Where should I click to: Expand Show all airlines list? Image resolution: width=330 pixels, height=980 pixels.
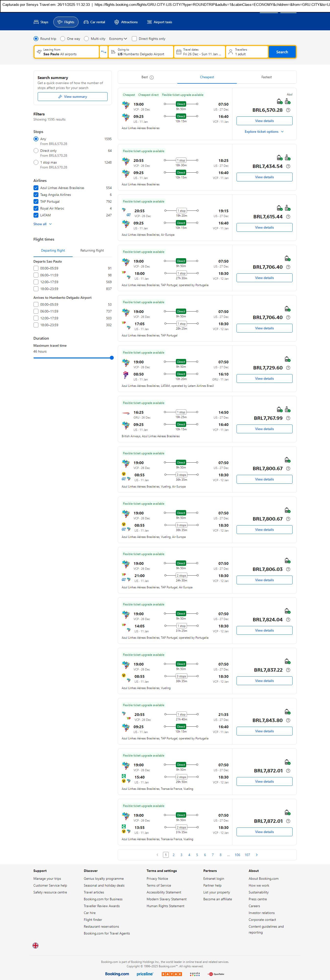pyautogui.click(x=42, y=224)
